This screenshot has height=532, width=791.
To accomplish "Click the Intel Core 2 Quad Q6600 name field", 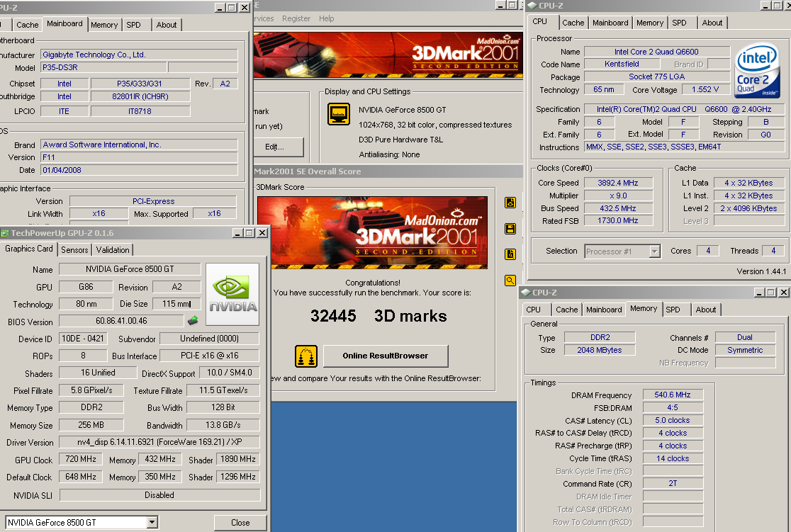I will [x=656, y=52].
